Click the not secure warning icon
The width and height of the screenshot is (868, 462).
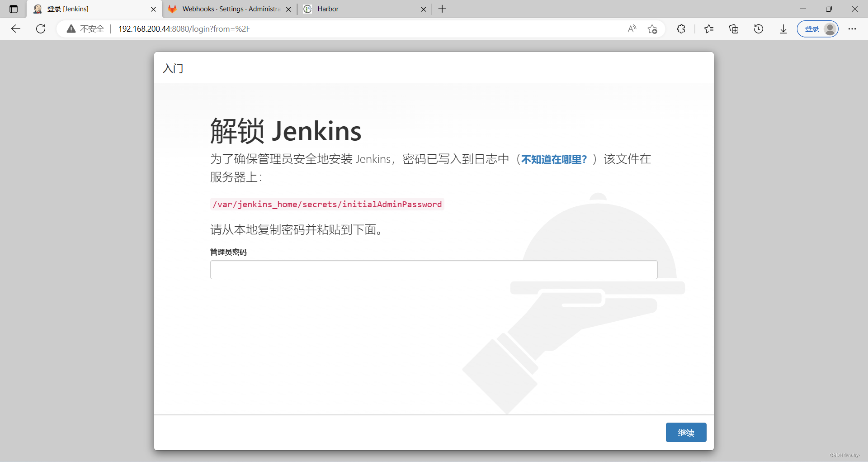[x=71, y=29]
